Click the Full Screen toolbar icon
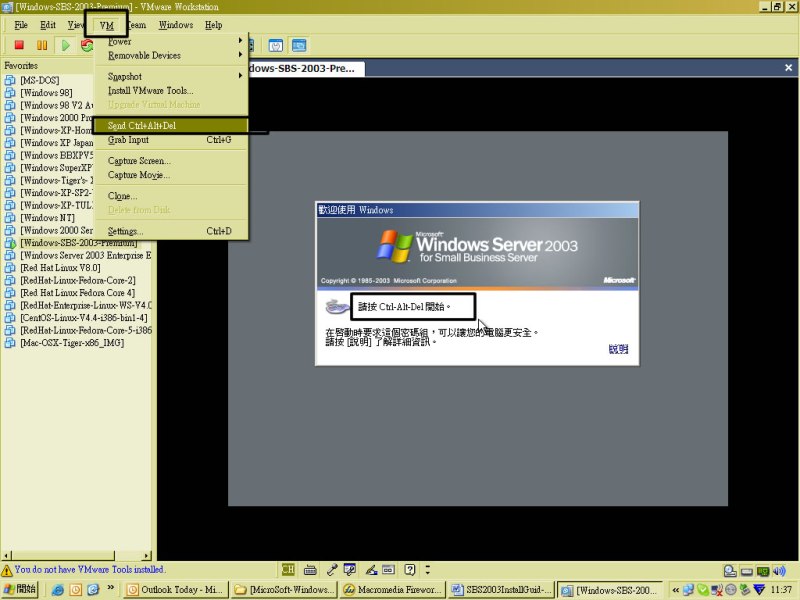 coord(299,46)
